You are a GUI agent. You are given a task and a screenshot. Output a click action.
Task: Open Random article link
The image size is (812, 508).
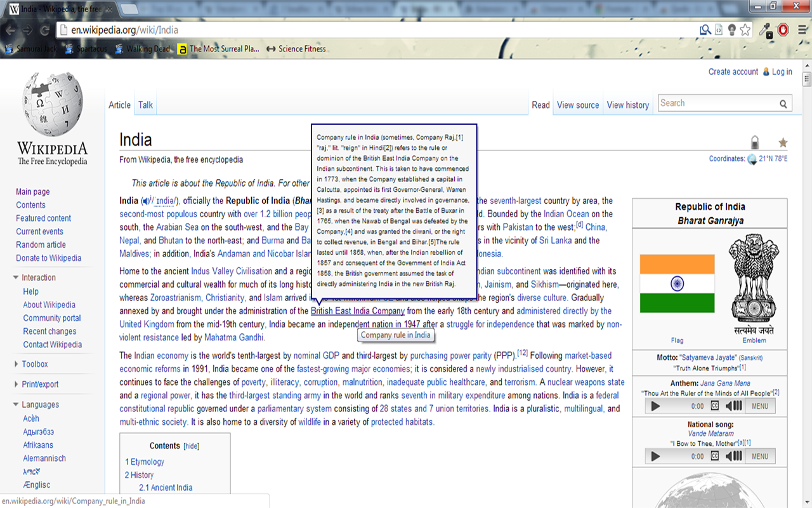[41, 244]
